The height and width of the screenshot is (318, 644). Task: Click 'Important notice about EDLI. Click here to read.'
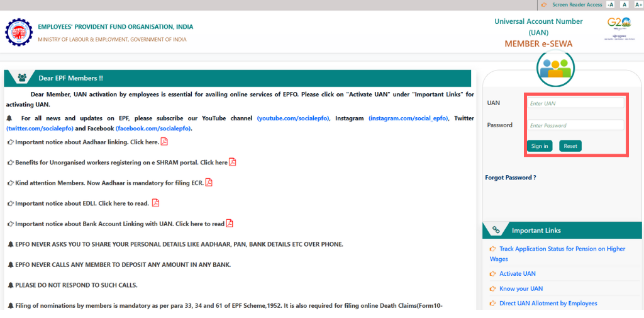coord(82,203)
